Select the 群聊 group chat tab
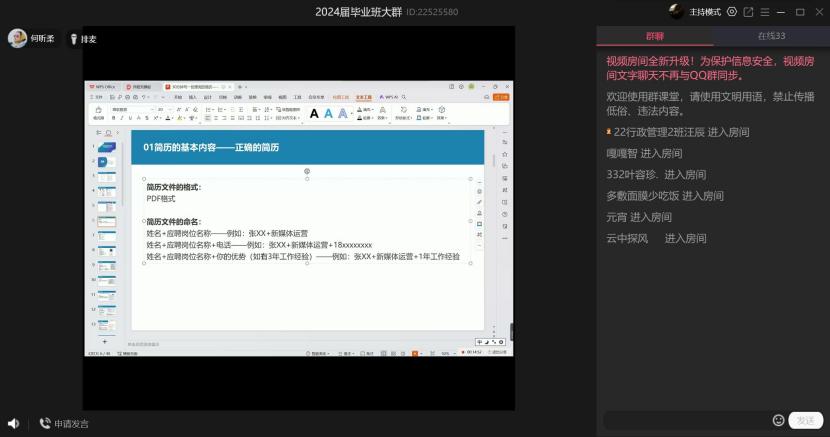Screen dimensions: 830x437 (x=654, y=36)
